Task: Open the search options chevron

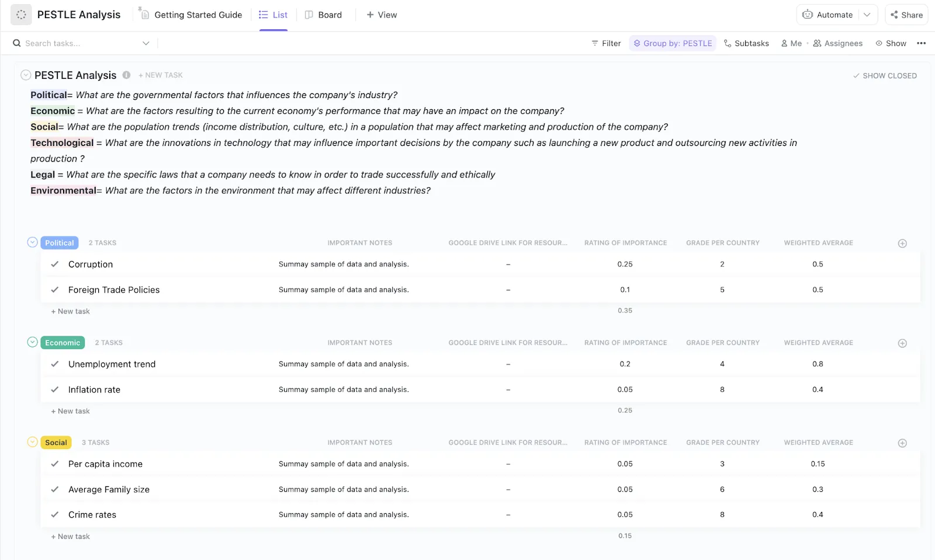Action: click(146, 43)
